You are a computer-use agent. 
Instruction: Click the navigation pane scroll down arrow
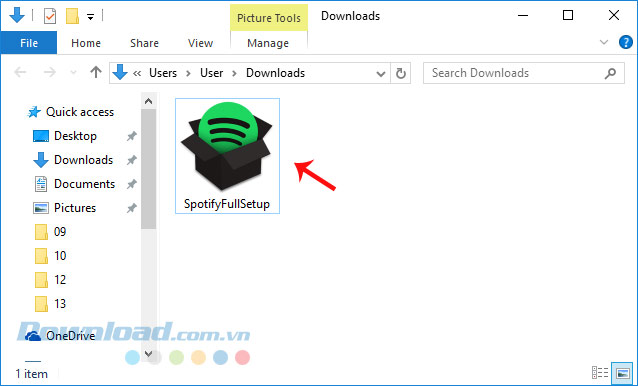click(149, 353)
